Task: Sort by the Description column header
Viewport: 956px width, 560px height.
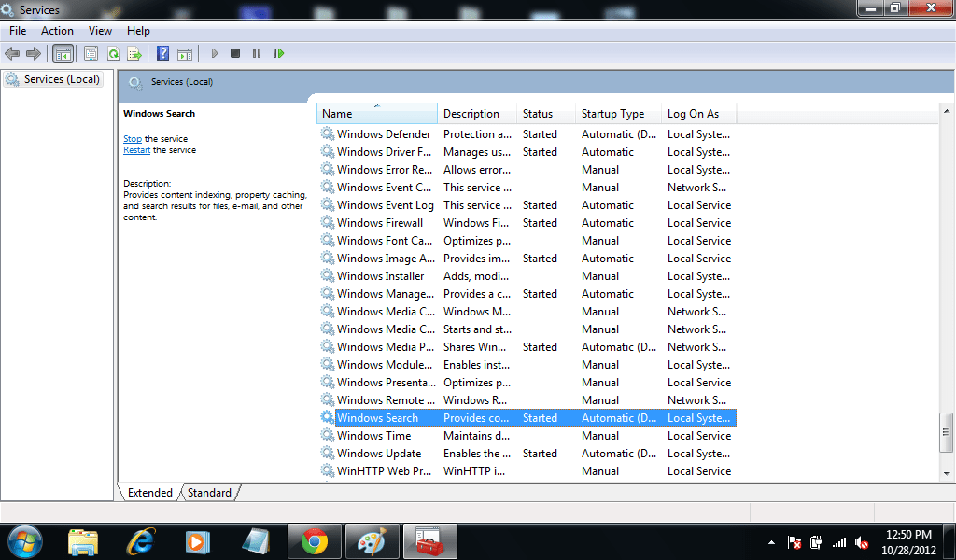Action: [x=477, y=113]
